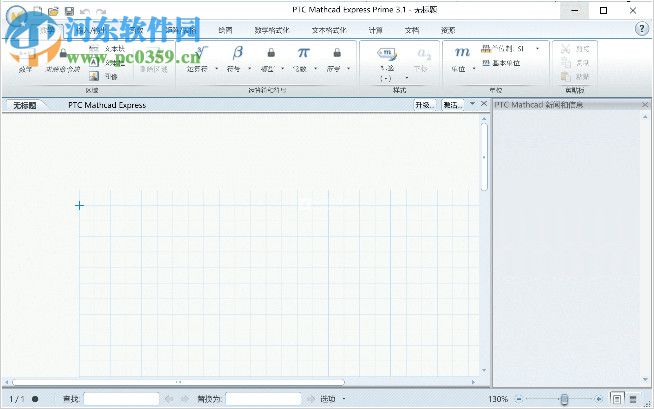This screenshot has width=654, height=409.
Task: Click the Subscript a₂ button
Action: point(424,53)
